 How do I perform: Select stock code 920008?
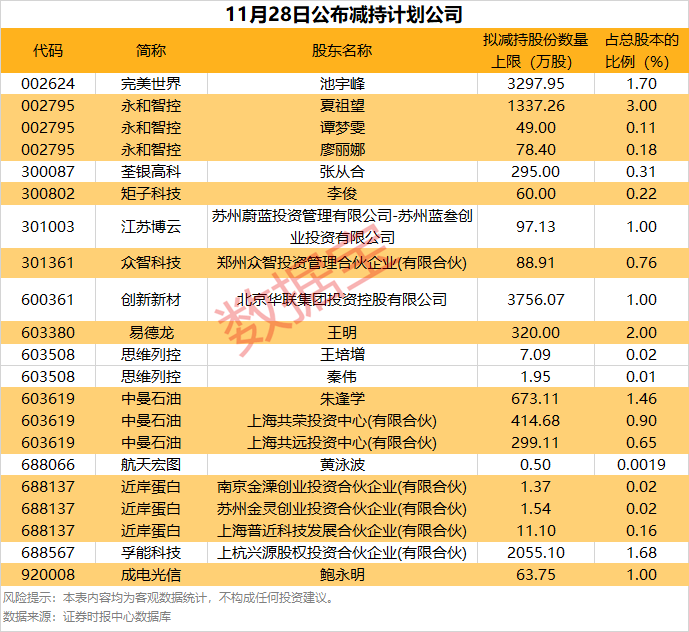pyautogui.click(x=48, y=574)
